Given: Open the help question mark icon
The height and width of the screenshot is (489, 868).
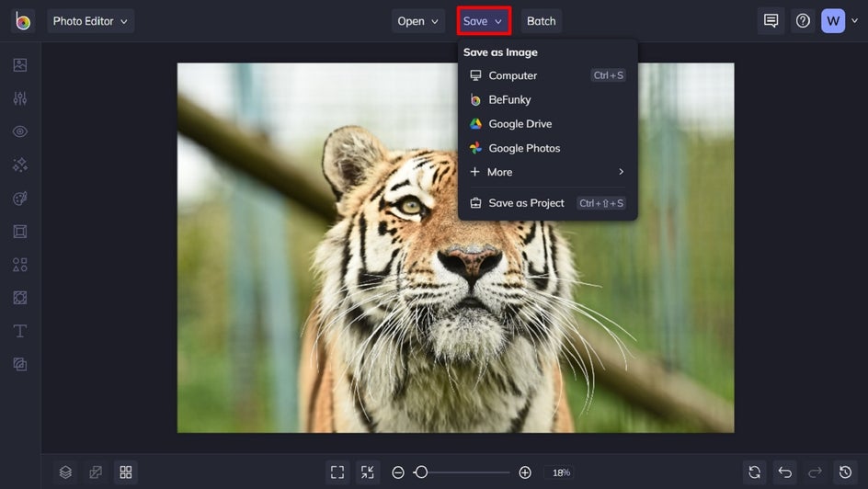Looking at the screenshot, I should point(803,21).
